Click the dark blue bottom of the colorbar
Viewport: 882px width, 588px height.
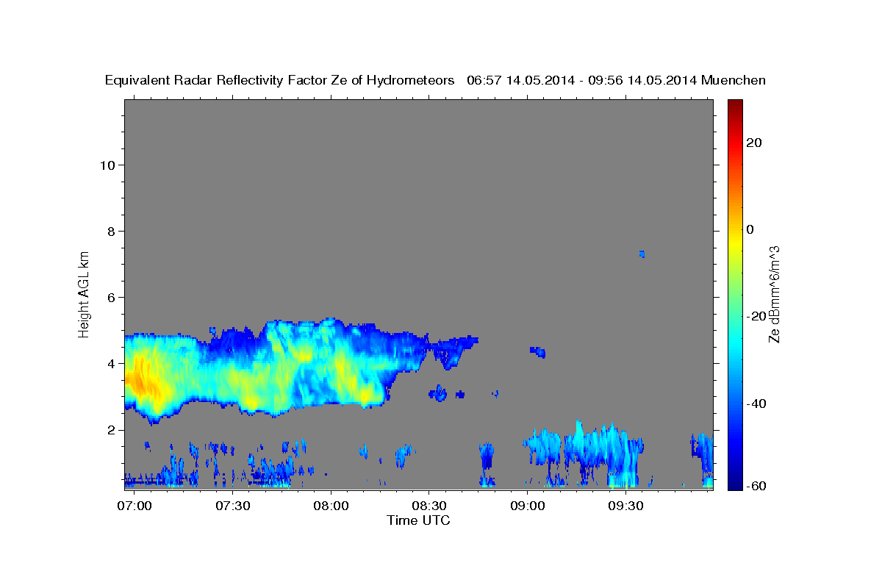pyautogui.click(x=734, y=484)
